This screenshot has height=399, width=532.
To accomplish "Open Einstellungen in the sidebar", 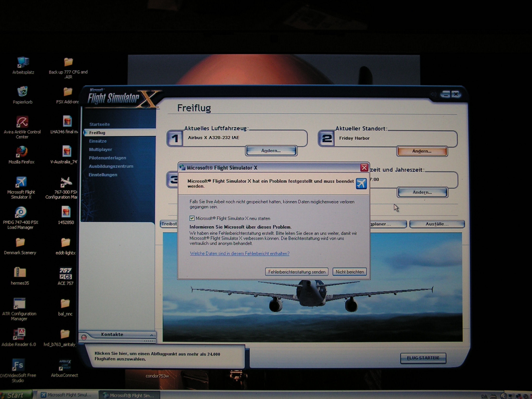I will 103,175.
